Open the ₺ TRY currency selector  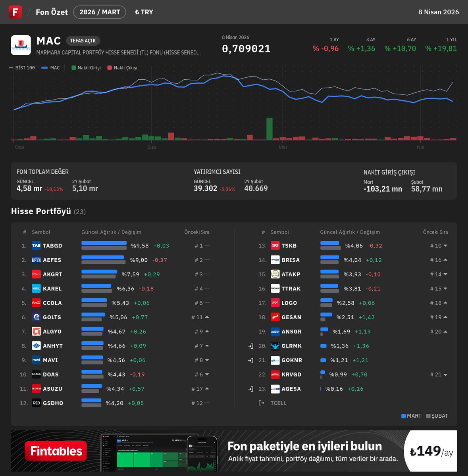[x=143, y=12]
